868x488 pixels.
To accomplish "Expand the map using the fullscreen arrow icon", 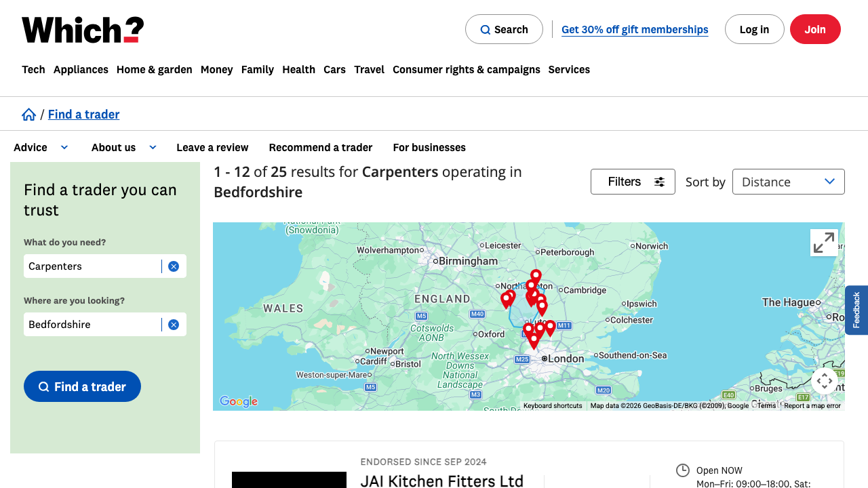I will 824,242.
